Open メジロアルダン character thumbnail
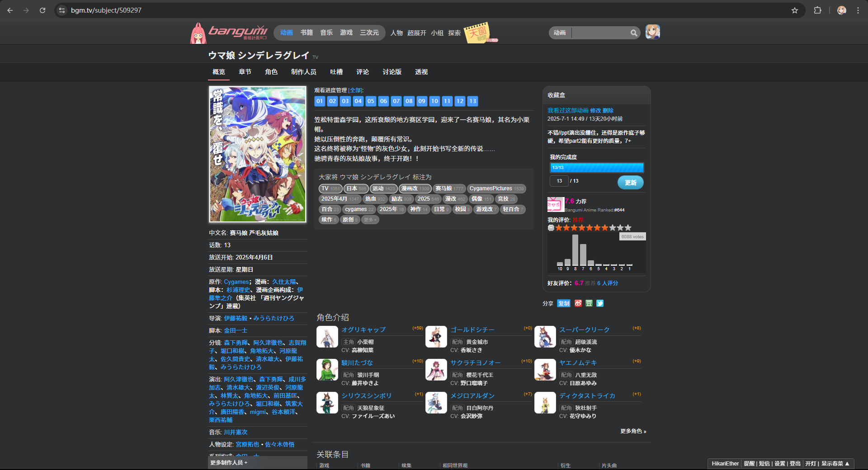 click(x=436, y=403)
